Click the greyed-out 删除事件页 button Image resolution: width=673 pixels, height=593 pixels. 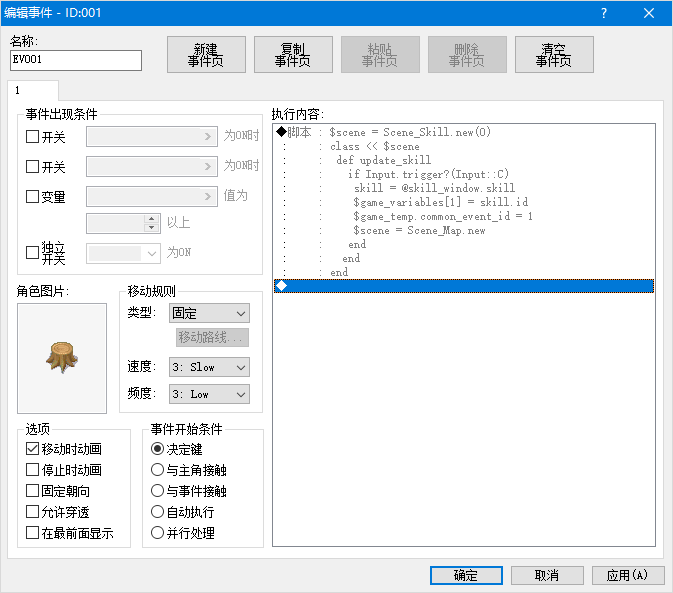point(467,54)
